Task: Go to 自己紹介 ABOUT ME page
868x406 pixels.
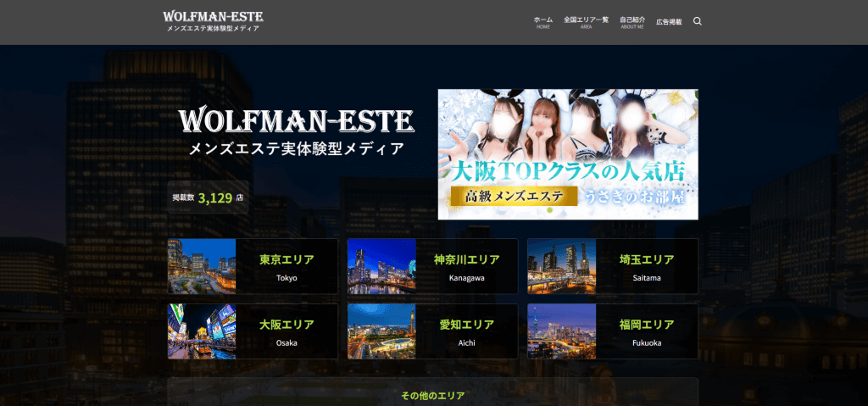Action: click(632, 22)
